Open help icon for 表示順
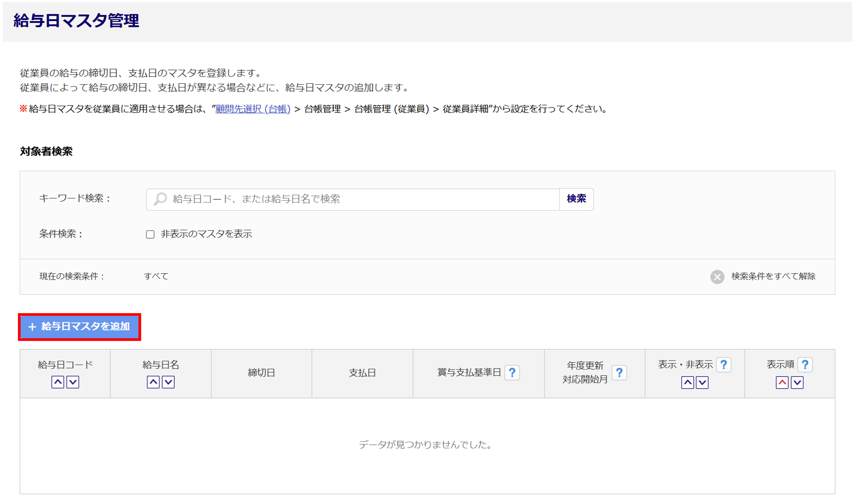The image size is (855, 504). click(805, 365)
